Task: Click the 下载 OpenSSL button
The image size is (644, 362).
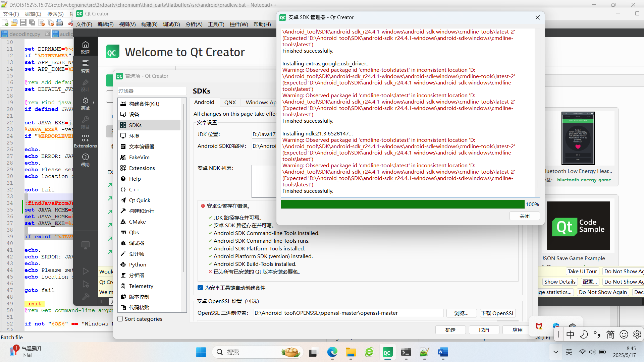Action: pos(498,313)
